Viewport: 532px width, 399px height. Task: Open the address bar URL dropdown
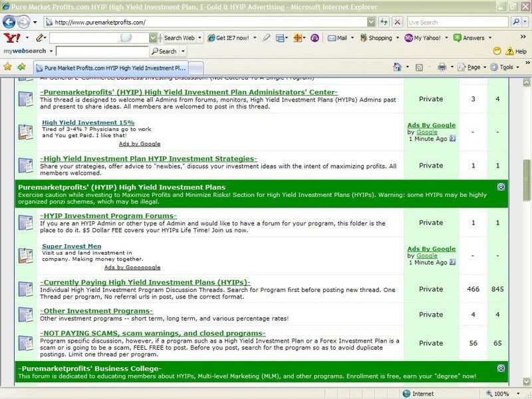tap(371, 23)
